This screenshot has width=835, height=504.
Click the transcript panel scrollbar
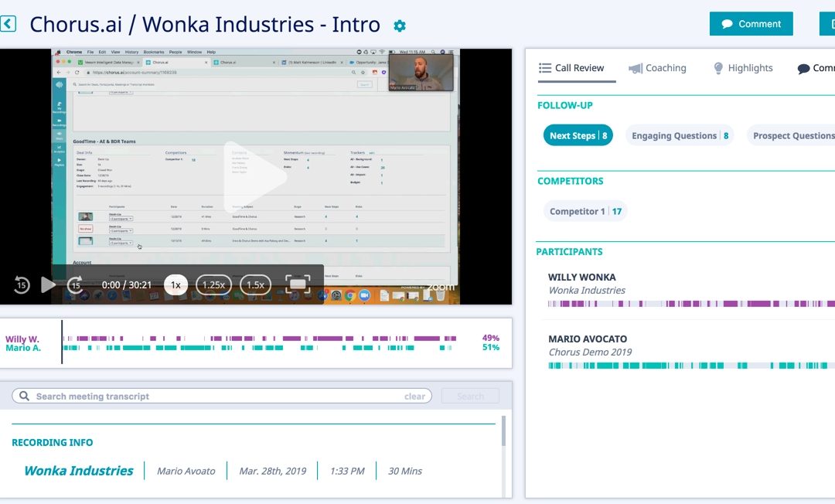[504, 431]
